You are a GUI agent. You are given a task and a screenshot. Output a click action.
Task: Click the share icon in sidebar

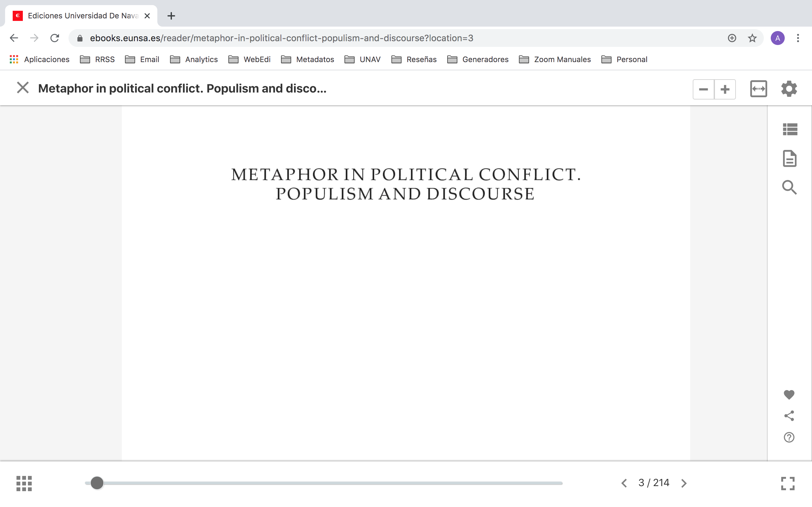(789, 416)
